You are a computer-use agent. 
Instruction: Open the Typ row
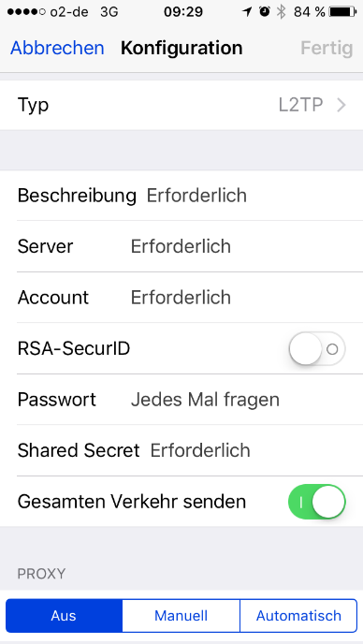pos(181,105)
